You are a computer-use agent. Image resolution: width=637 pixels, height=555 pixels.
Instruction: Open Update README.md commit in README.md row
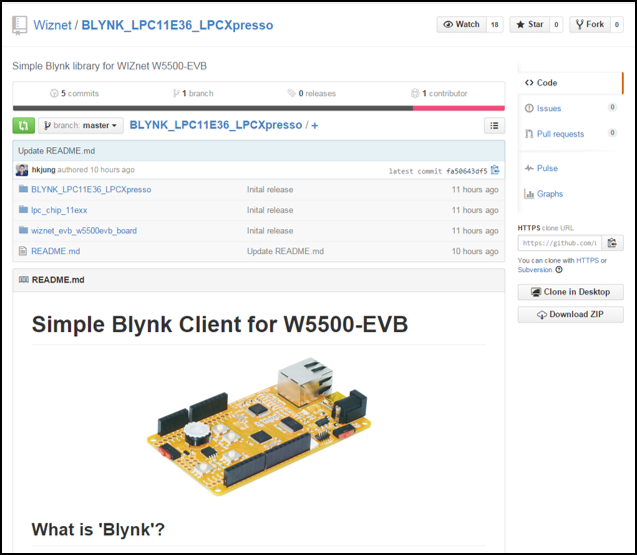[285, 251]
